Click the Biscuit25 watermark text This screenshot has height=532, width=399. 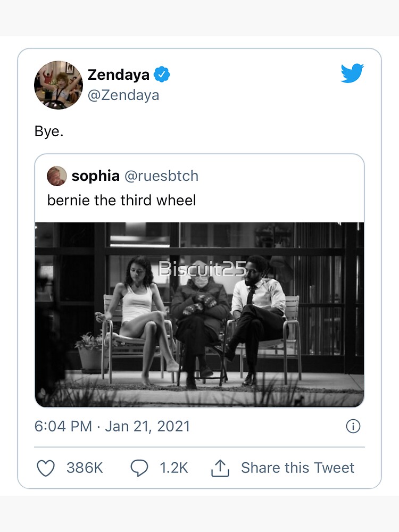point(202,269)
